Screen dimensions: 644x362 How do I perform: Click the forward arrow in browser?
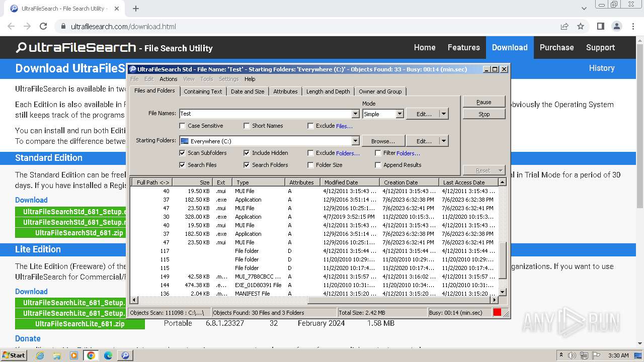click(27, 26)
